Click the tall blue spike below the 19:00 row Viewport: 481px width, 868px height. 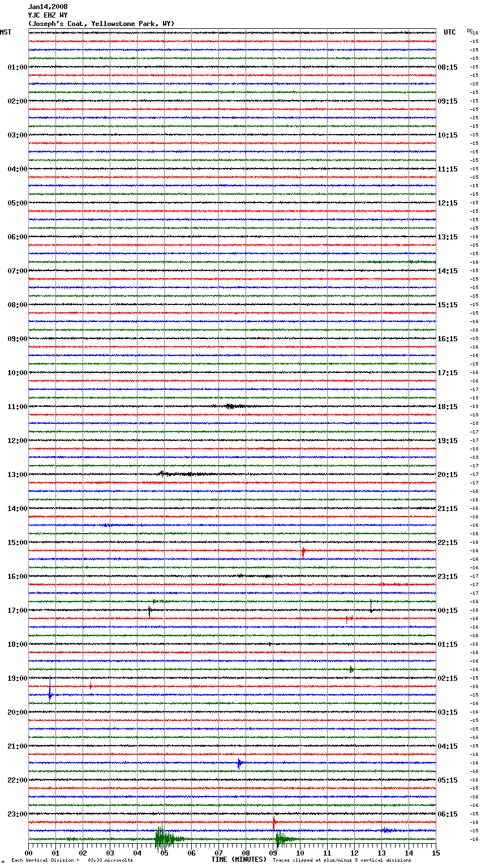50,689
